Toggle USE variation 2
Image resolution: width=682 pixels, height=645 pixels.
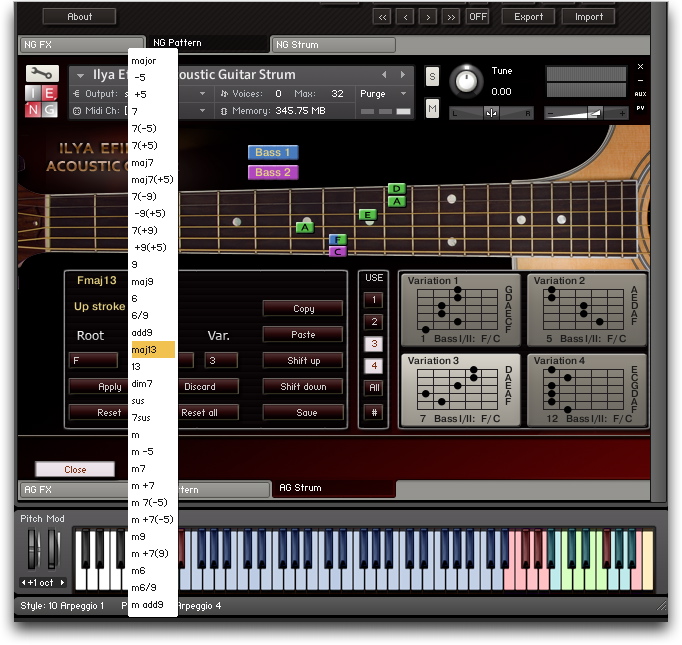[x=374, y=322]
